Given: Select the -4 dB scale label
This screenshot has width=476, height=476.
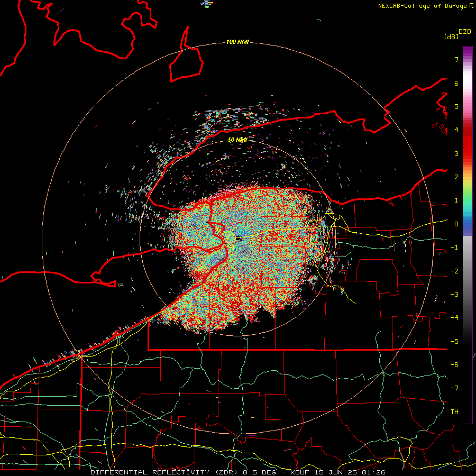Looking at the screenshot, I should coord(454,318).
